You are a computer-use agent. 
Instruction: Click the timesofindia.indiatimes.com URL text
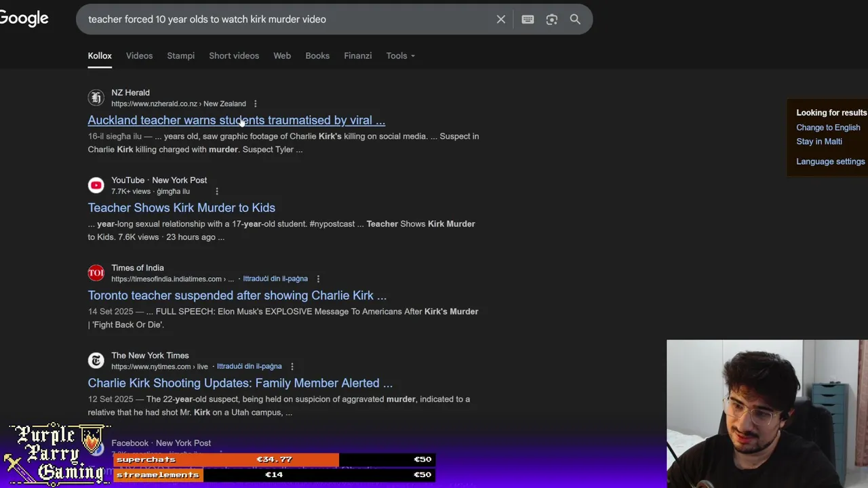pos(172,279)
